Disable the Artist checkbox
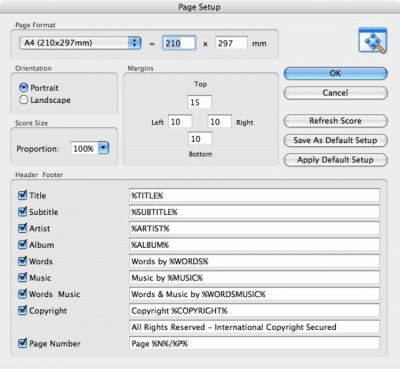This screenshot has width=400, height=369. 22,228
